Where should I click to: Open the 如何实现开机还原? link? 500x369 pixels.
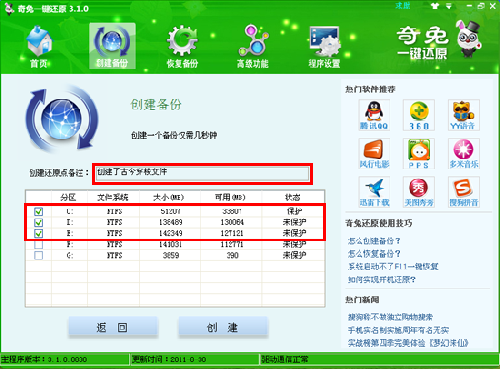click(382, 279)
